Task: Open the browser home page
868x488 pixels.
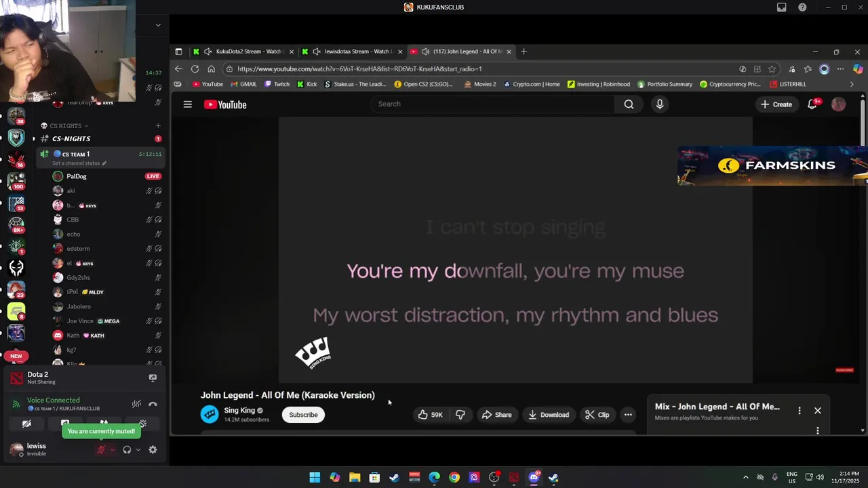Action: (x=212, y=68)
